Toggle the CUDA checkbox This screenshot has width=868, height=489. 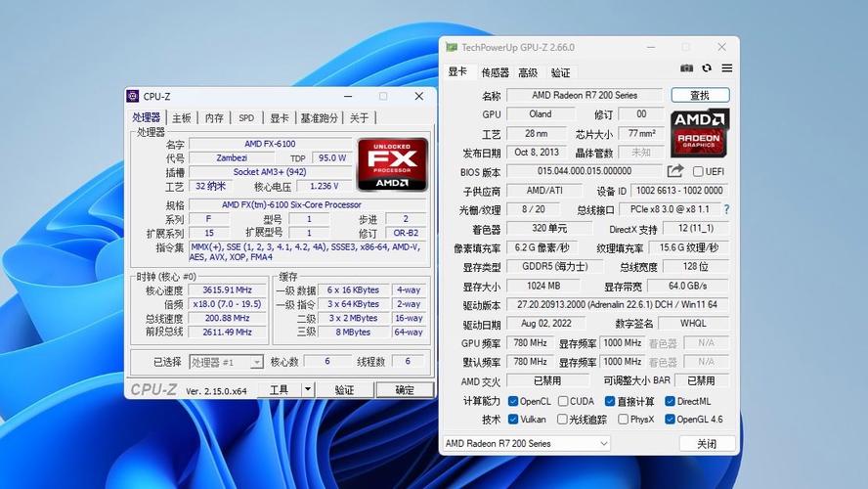click(562, 401)
